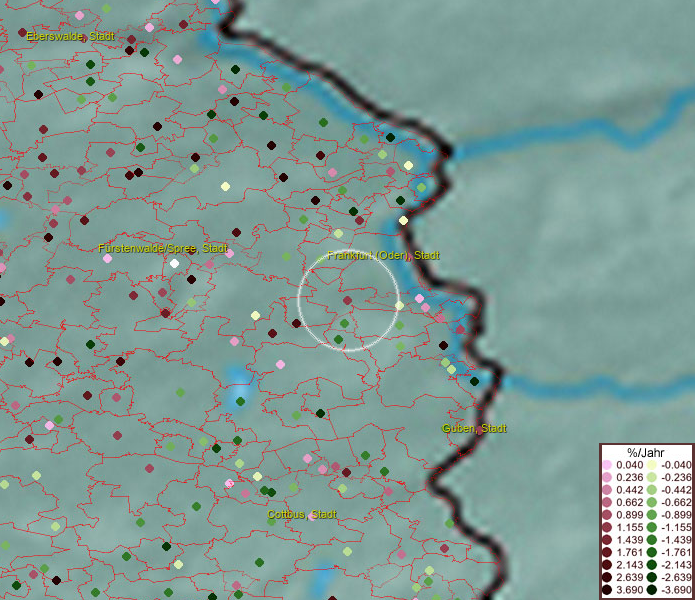Viewport: 695px width, 600px height.
Task: Click the %/Jahr legend title
Action: [x=645, y=452]
